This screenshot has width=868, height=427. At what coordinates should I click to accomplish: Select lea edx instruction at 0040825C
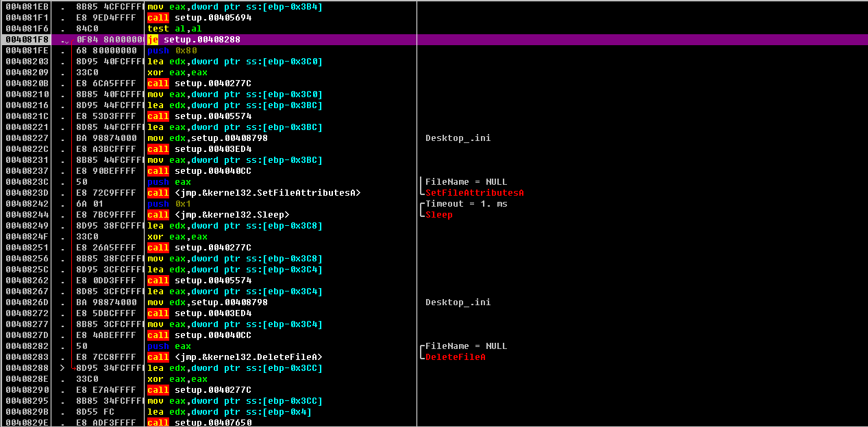click(x=235, y=270)
